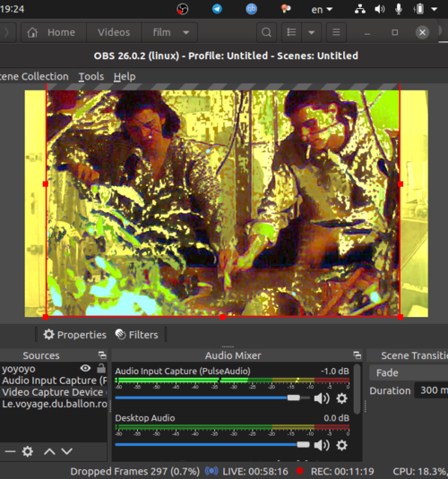Click the Audio Mixer vertical scrollbar
This screenshot has height=479, width=448.
click(x=357, y=389)
